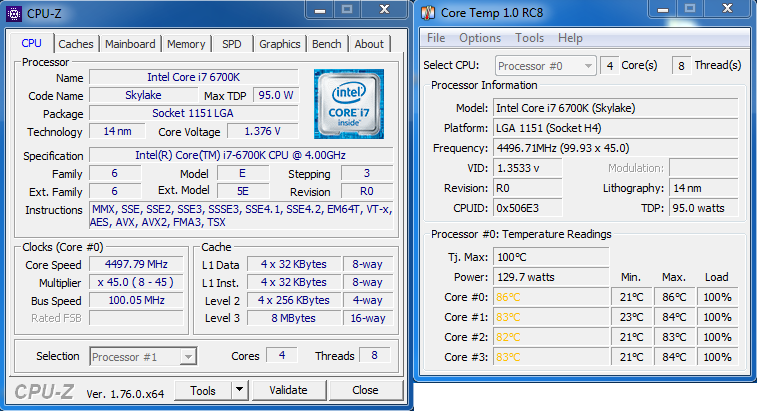Click the Core Temp Model field i7 6700K (Skylake)

(616, 108)
